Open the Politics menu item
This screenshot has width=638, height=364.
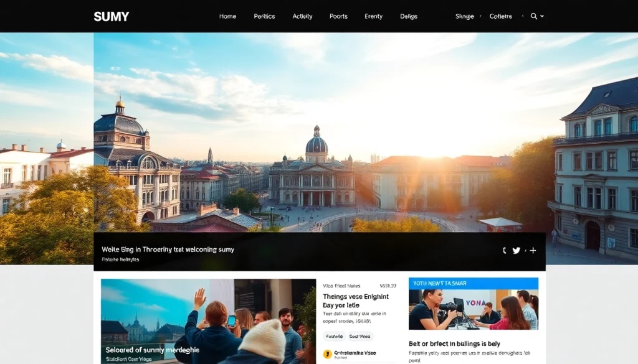tap(264, 16)
